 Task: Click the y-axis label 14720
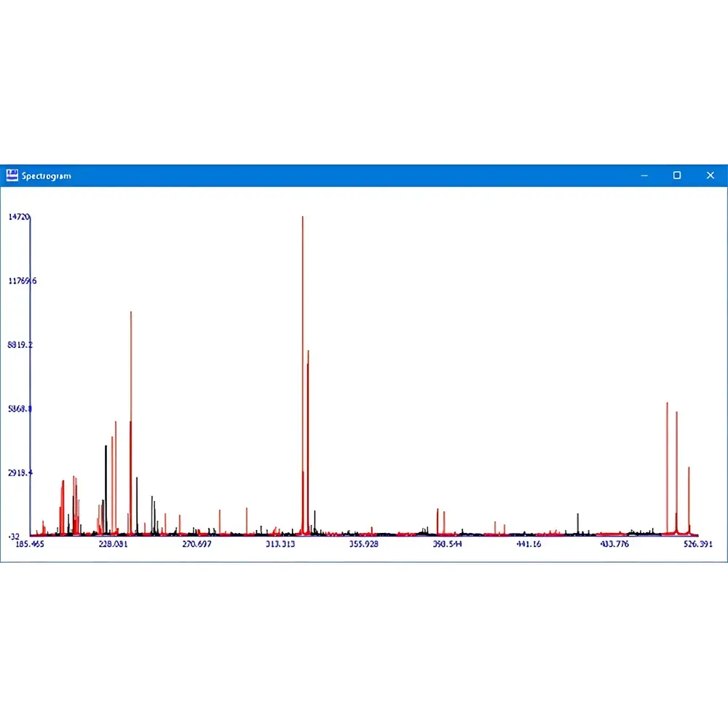point(18,217)
